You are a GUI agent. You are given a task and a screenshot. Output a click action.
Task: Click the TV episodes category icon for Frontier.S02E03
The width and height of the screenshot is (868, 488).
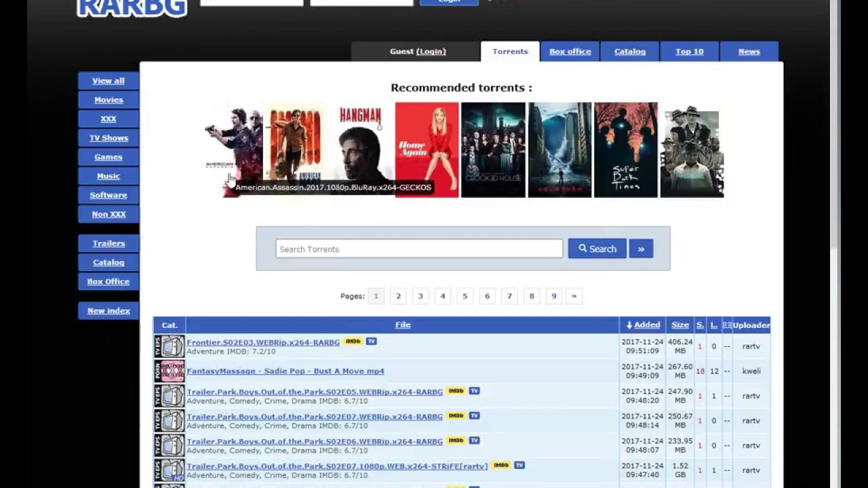(169, 346)
